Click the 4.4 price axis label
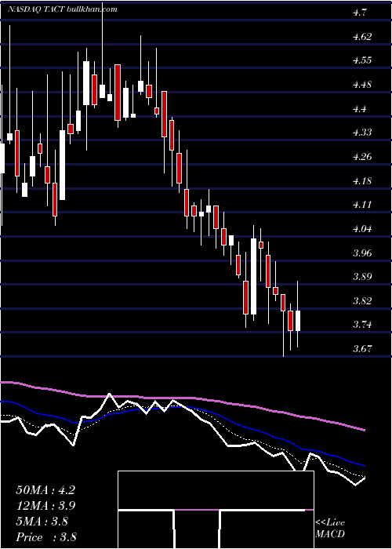392x549 pixels. (360, 108)
